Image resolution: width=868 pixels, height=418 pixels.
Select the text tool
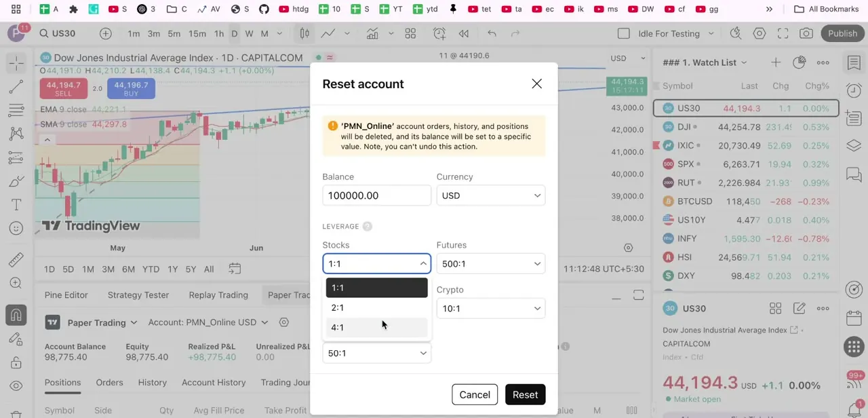click(x=16, y=205)
